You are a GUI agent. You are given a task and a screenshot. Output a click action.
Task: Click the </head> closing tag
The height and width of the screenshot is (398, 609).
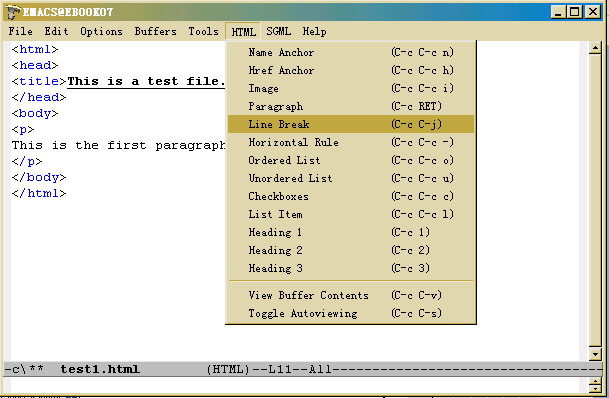coord(39,97)
